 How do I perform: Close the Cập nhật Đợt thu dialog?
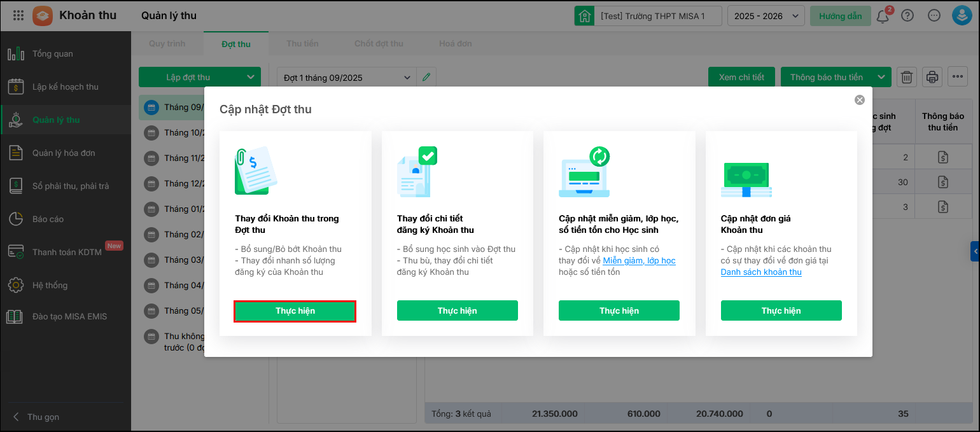pyautogui.click(x=860, y=100)
